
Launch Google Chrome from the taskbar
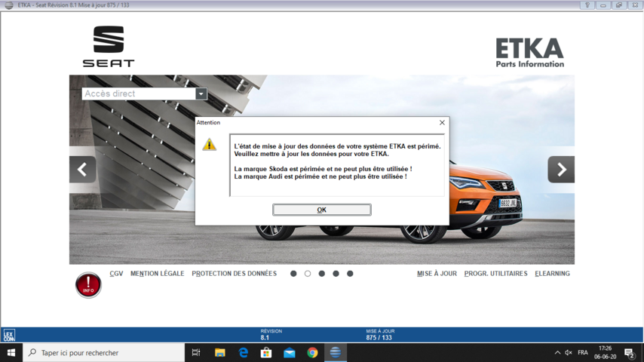(312, 352)
